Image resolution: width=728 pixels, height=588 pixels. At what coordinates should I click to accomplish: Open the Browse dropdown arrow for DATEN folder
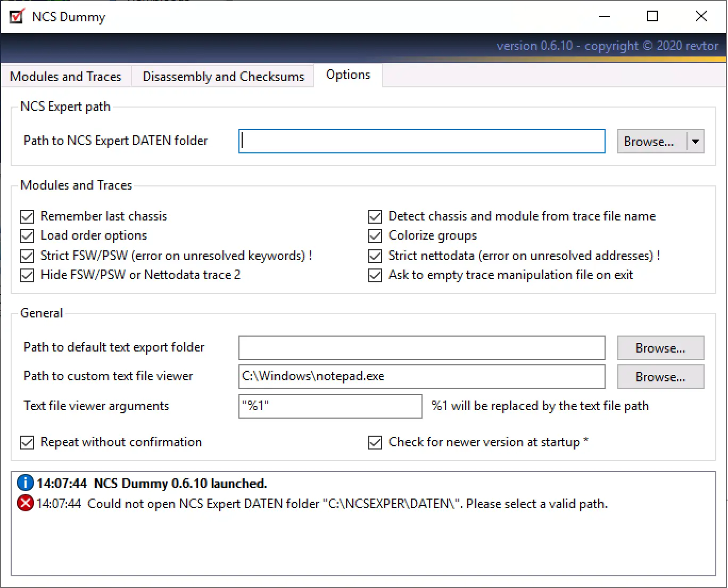click(696, 141)
